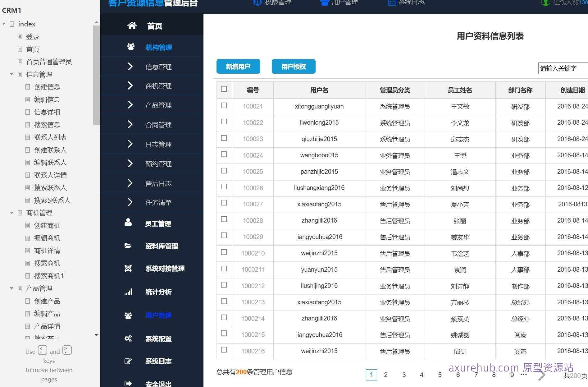Viewport: 588px width, 387px height.
Task: Expand 合同管理 using its arrow
Action: coord(130,124)
